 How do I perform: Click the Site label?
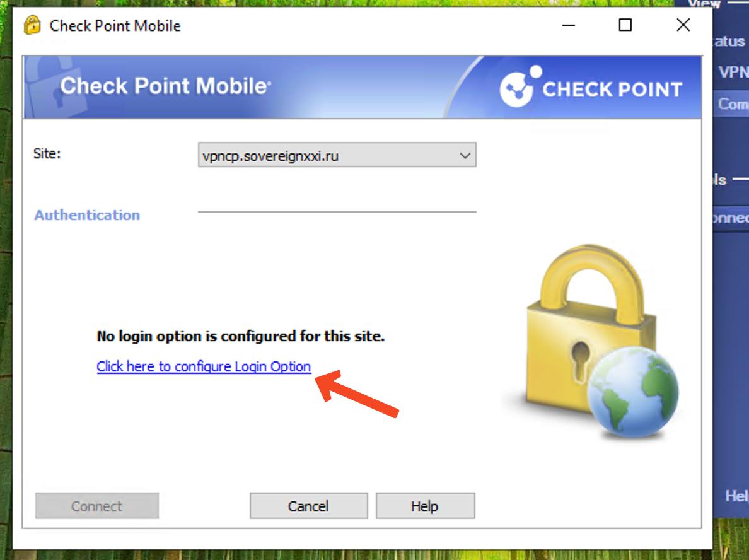point(47,153)
